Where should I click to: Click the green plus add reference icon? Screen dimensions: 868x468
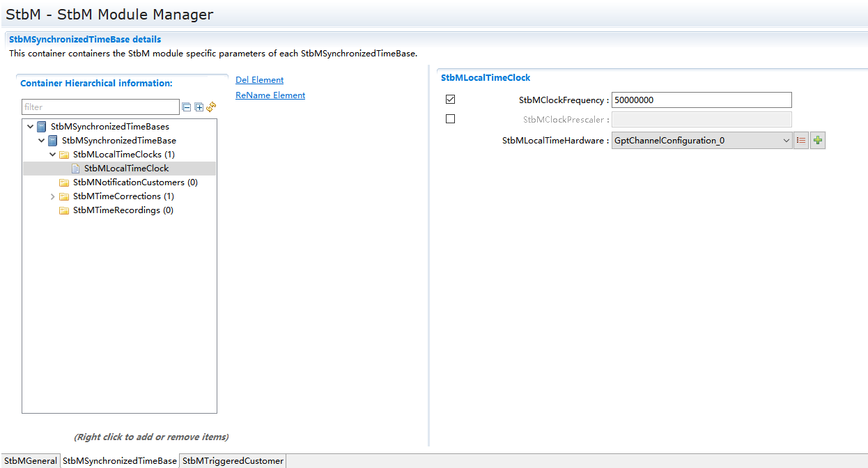(x=818, y=141)
